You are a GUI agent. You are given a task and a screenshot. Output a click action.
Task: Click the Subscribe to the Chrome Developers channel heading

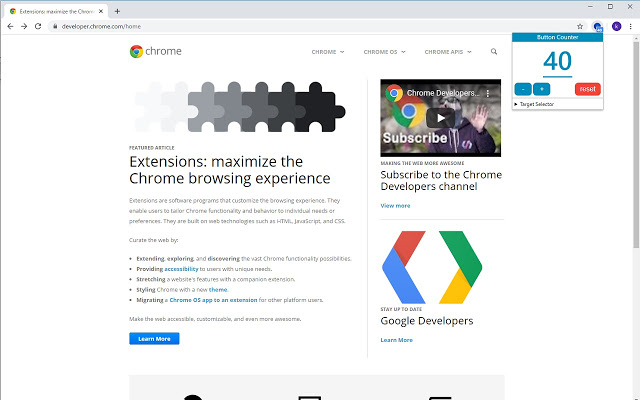tap(441, 180)
